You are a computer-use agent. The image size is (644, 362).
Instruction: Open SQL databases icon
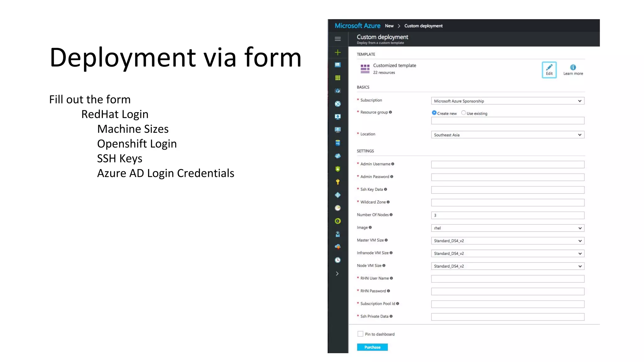338,143
